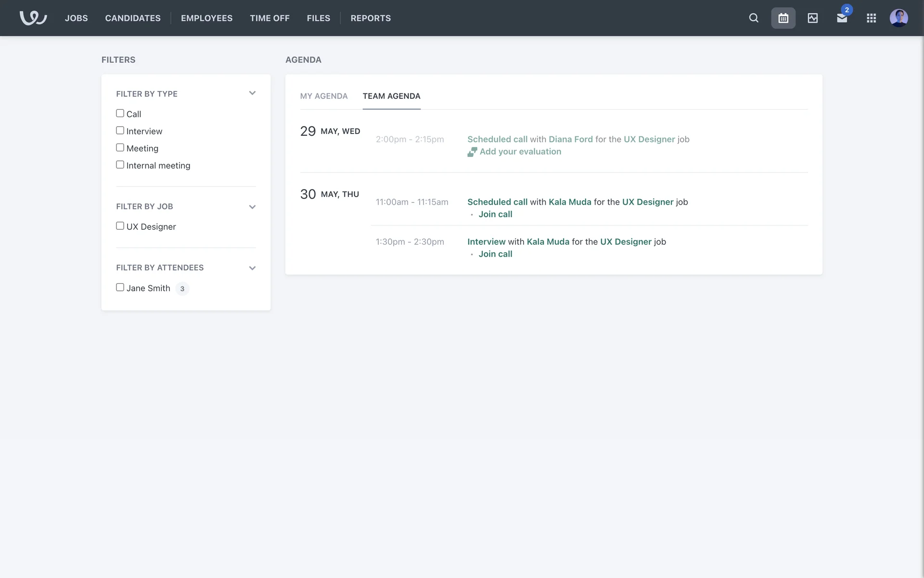Check the Interview filter checkbox
The height and width of the screenshot is (578, 924).
pos(120,131)
